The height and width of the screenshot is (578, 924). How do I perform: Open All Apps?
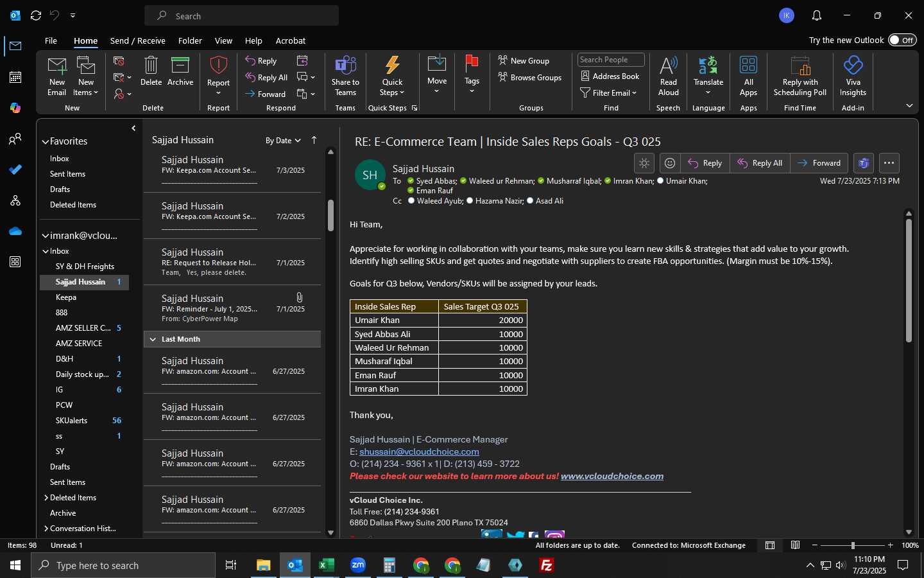[748, 76]
